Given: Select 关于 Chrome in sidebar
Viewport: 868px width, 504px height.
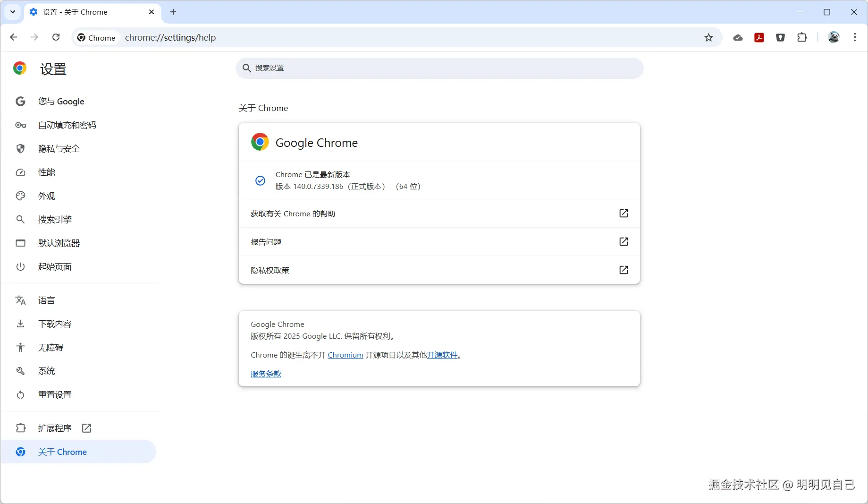Looking at the screenshot, I should 78,452.
